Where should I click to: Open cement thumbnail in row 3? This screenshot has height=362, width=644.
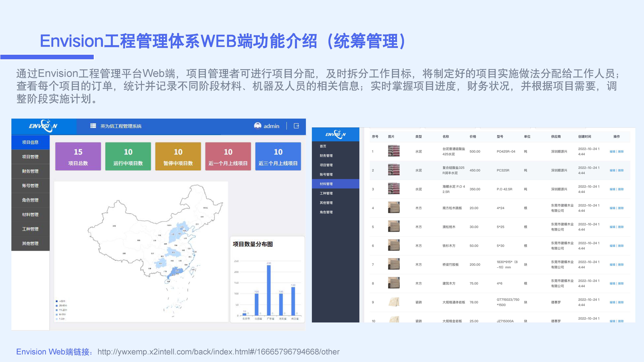pyautogui.click(x=394, y=189)
